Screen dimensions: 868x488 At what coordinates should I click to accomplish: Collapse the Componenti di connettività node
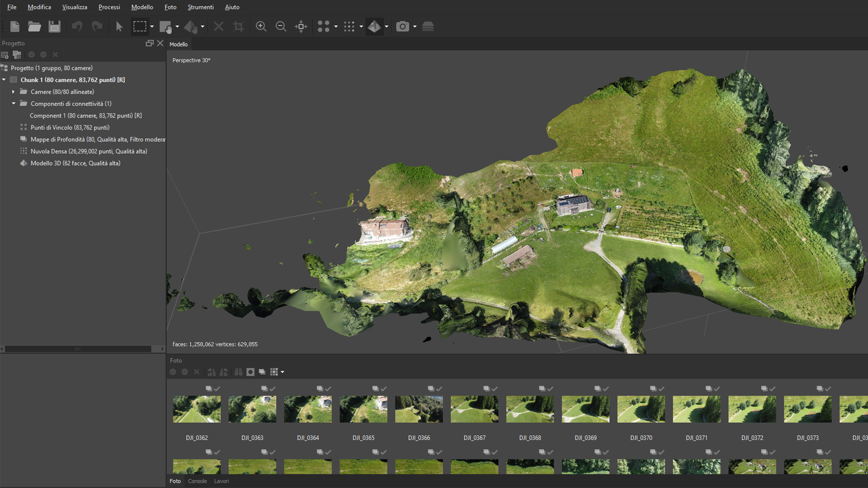click(13, 103)
